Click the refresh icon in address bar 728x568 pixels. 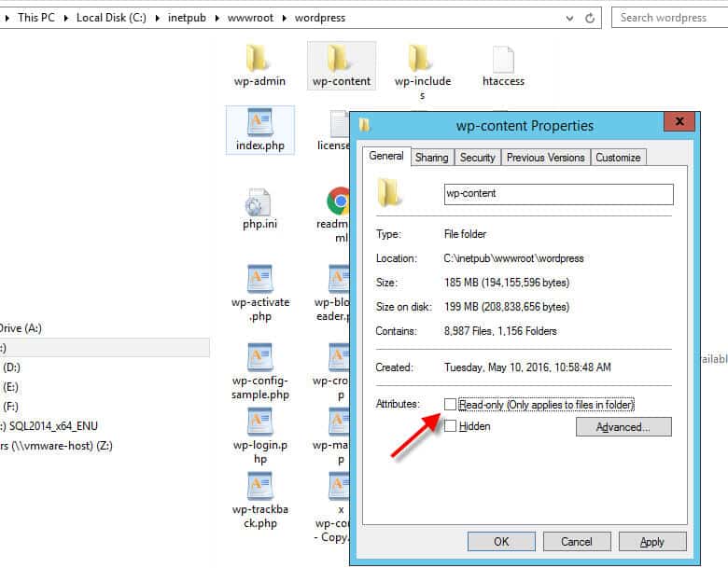(x=590, y=18)
